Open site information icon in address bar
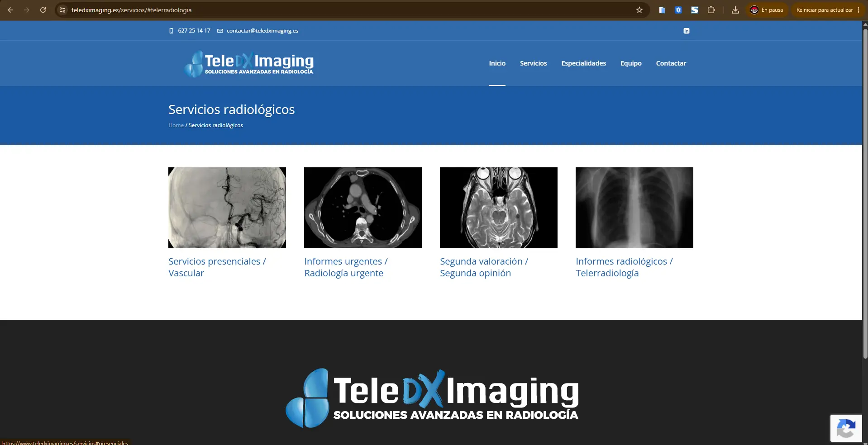This screenshot has width=868, height=445. [x=62, y=10]
